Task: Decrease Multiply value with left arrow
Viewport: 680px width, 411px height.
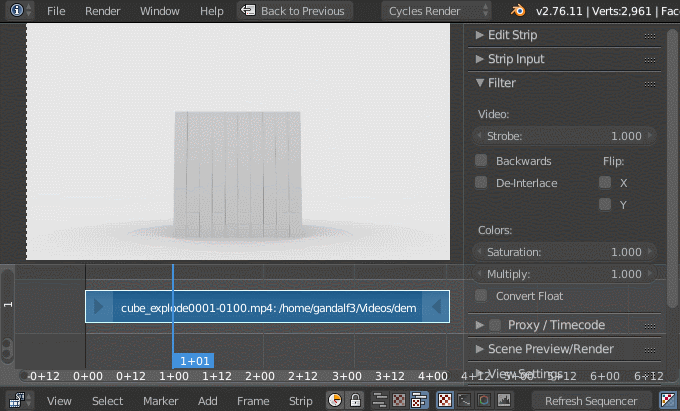Action: tap(479, 274)
